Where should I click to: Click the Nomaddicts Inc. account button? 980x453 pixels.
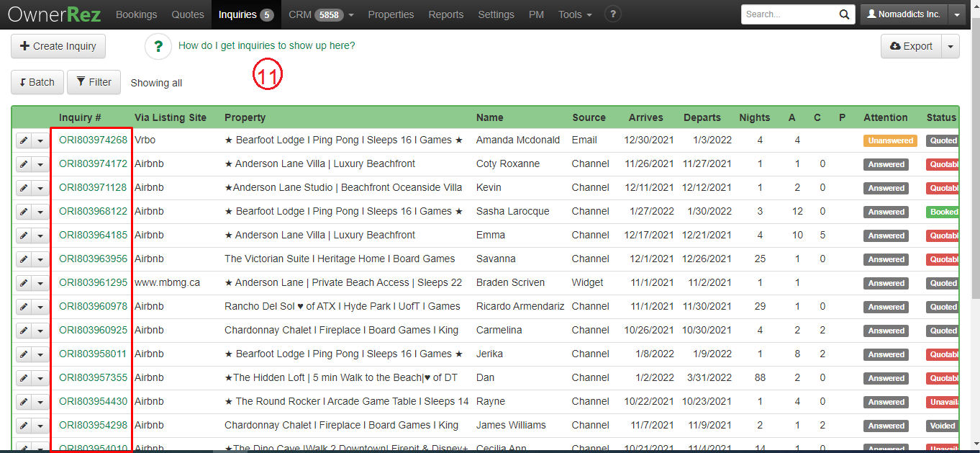click(904, 14)
